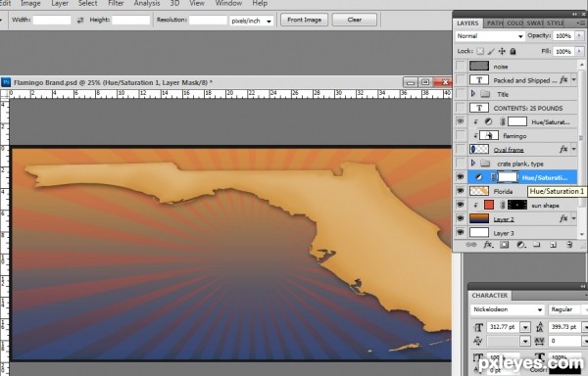Switch to the PATH tab
The height and width of the screenshot is (376, 588).
[495, 23]
